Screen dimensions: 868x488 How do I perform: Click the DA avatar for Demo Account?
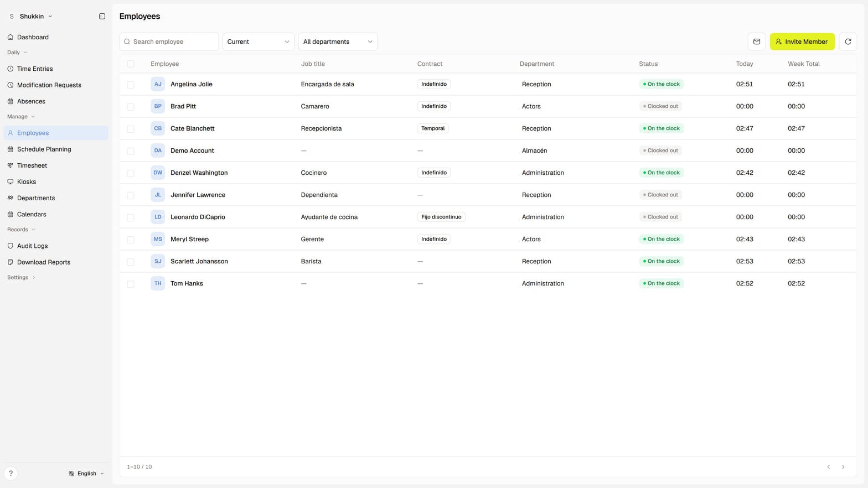(158, 150)
